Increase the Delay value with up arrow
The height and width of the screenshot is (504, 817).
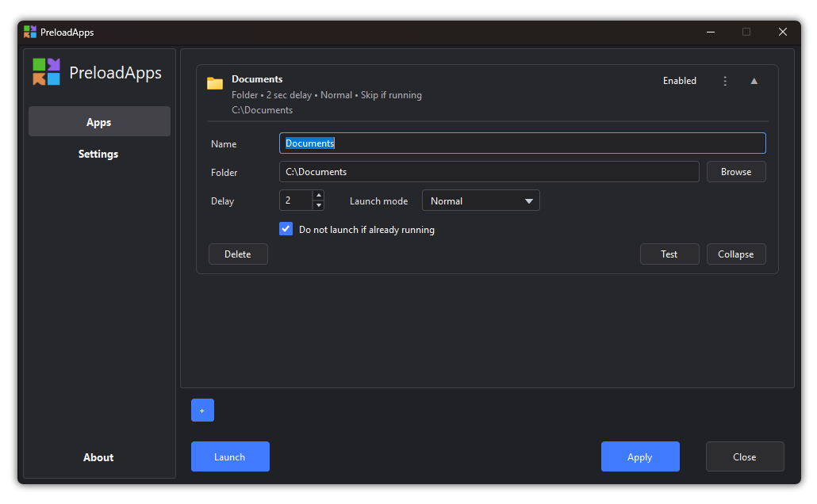pyautogui.click(x=319, y=195)
